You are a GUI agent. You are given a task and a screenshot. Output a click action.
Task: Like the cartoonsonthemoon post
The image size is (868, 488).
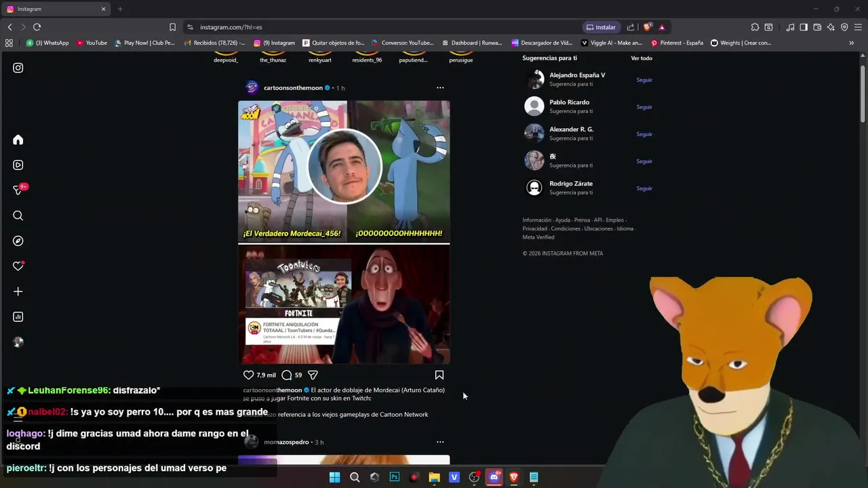248,375
